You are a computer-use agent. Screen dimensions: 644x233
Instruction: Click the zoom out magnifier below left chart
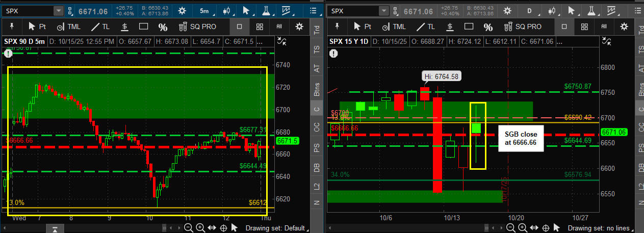(x=189, y=228)
